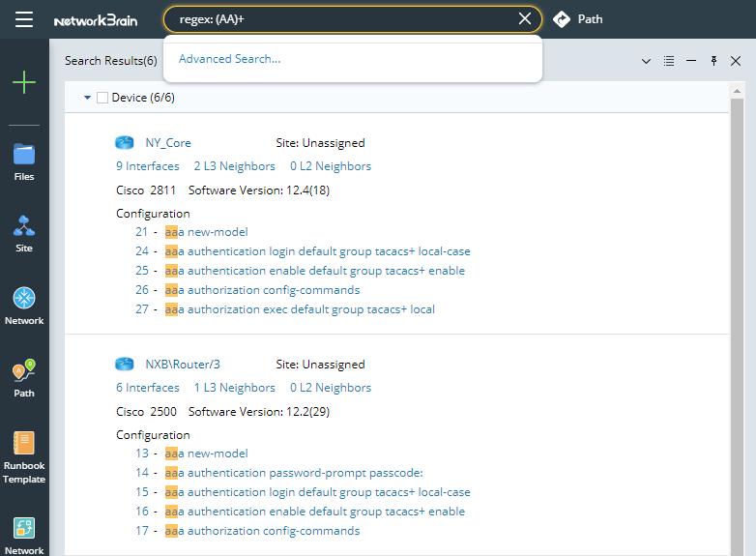
Task: Click the green plus add icon
Action: tap(24, 82)
